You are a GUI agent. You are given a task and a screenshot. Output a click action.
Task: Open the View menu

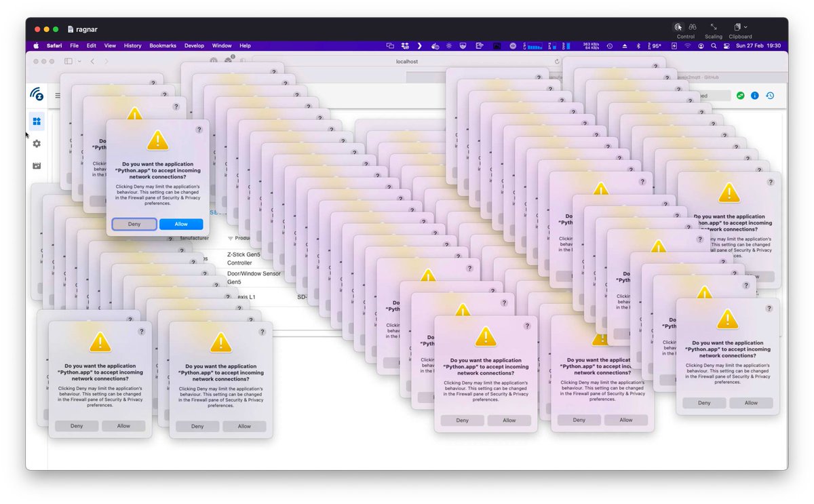pyautogui.click(x=110, y=45)
